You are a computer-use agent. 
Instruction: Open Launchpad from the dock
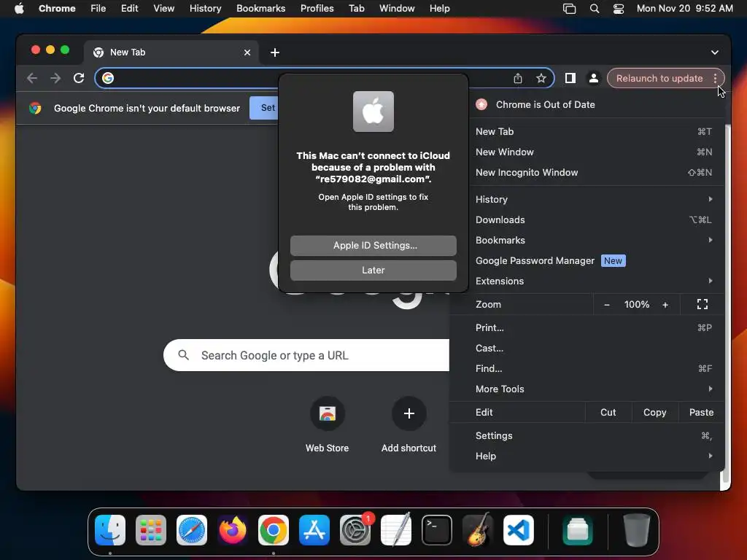(x=151, y=530)
